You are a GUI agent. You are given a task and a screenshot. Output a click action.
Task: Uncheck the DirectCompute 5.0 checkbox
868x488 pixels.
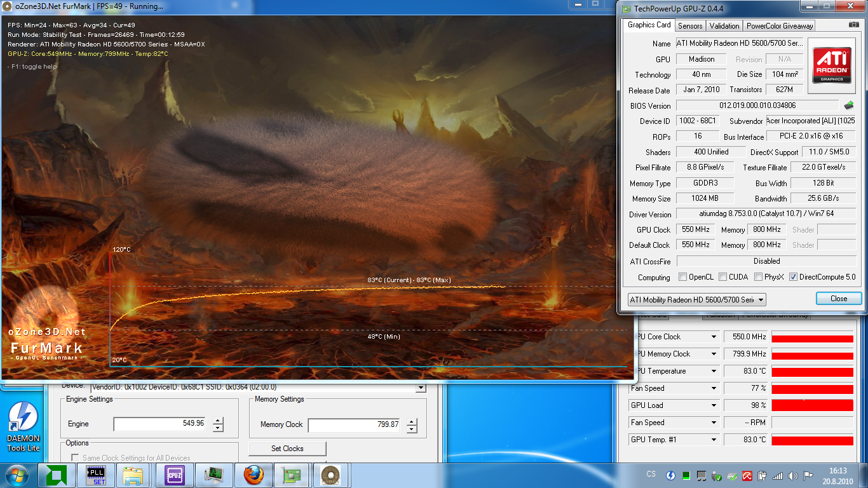coord(793,277)
